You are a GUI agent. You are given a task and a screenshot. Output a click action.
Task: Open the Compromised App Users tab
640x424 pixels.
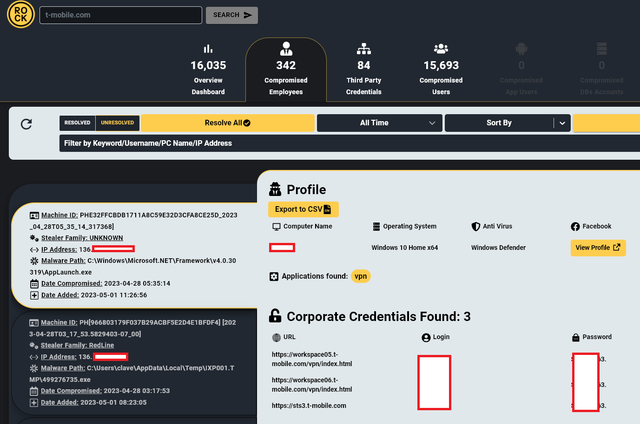[521, 69]
